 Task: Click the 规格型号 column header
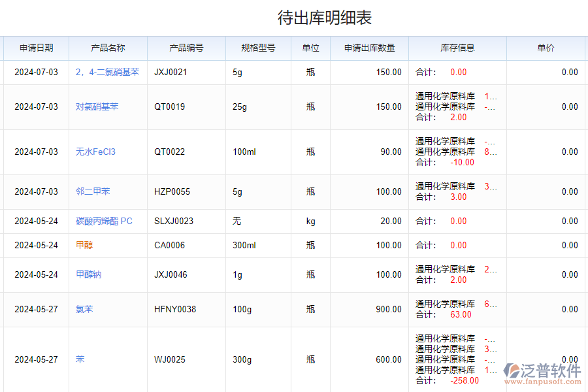pyautogui.click(x=257, y=48)
